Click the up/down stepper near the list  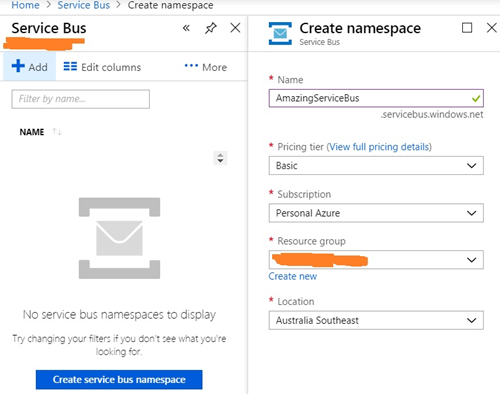pyautogui.click(x=220, y=158)
